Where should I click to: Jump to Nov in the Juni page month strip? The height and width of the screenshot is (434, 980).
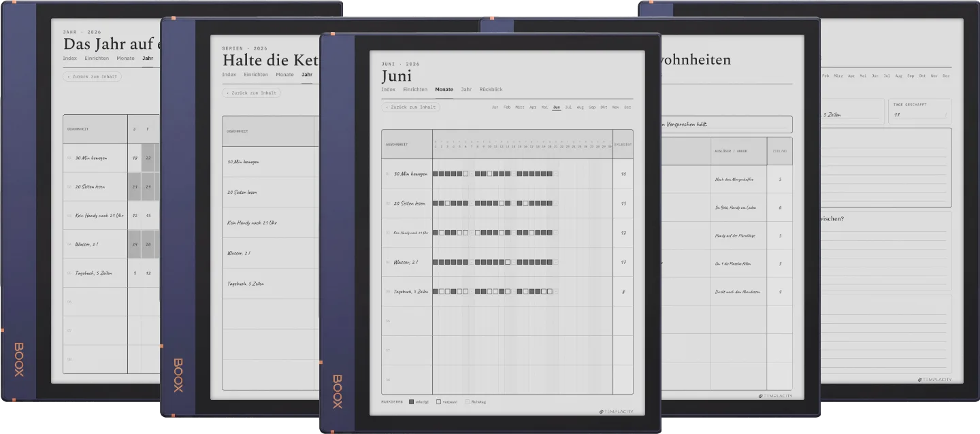tap(616, 107)
